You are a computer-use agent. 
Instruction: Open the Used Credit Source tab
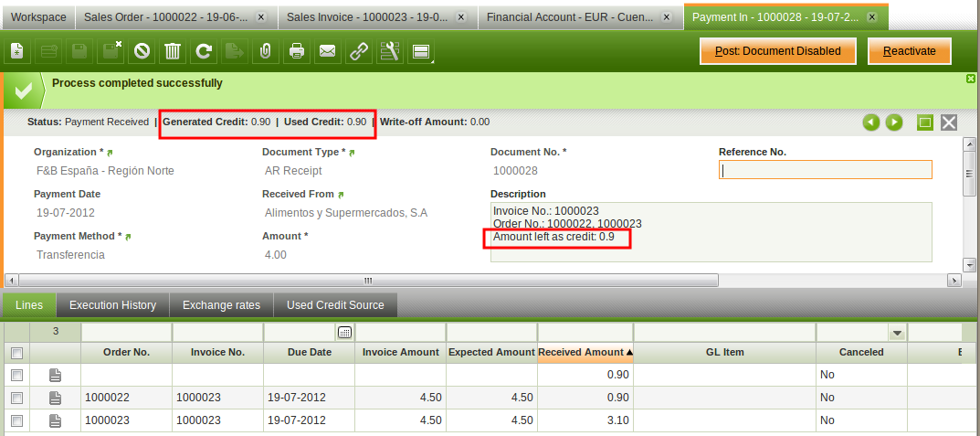[335, 305]
